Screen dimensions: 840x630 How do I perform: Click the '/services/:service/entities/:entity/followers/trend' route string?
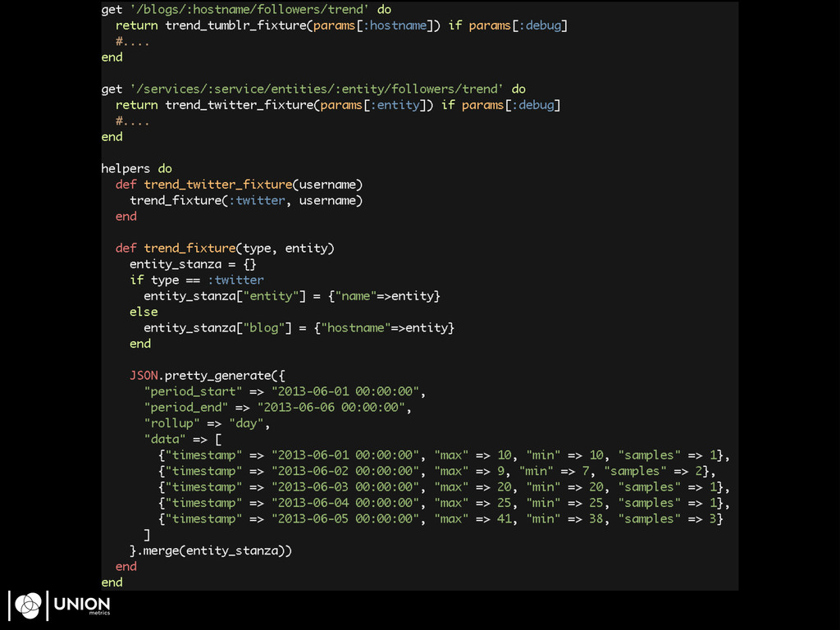click(x=317, y=89)
